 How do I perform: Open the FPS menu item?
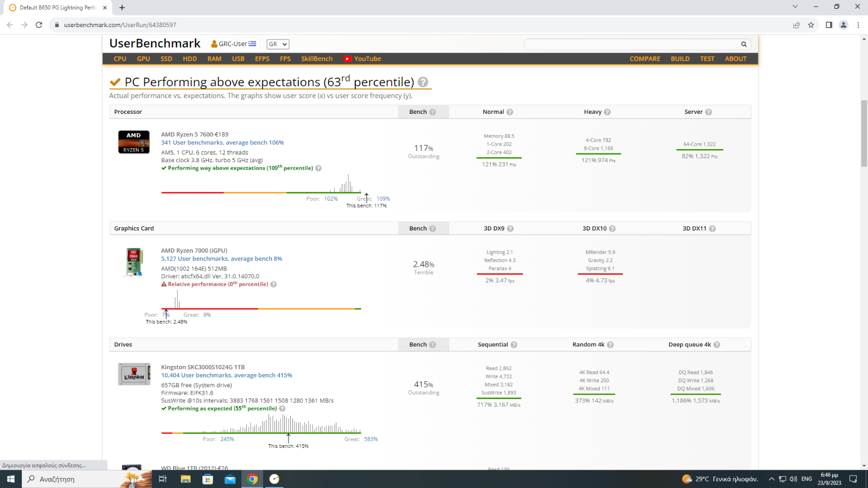pos(285,59)
